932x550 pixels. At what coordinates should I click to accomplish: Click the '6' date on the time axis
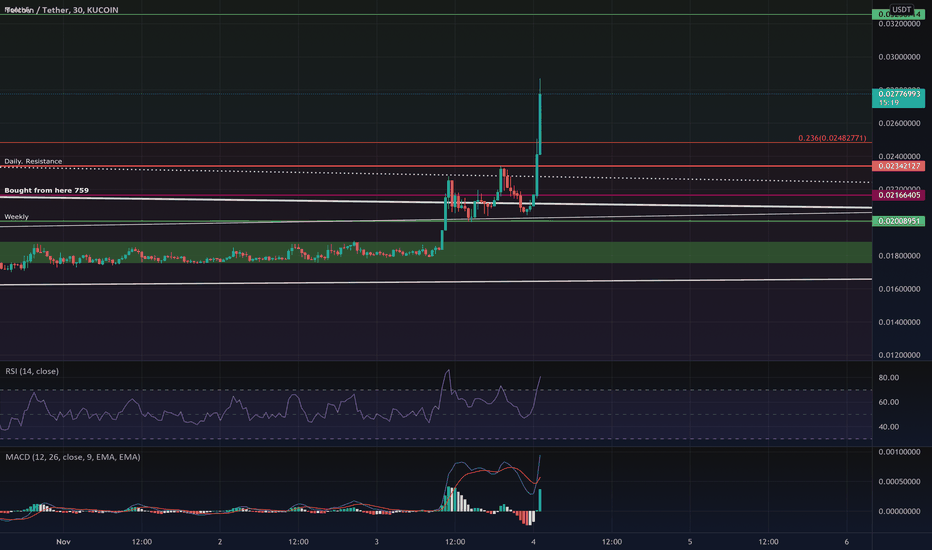[847, 542]
